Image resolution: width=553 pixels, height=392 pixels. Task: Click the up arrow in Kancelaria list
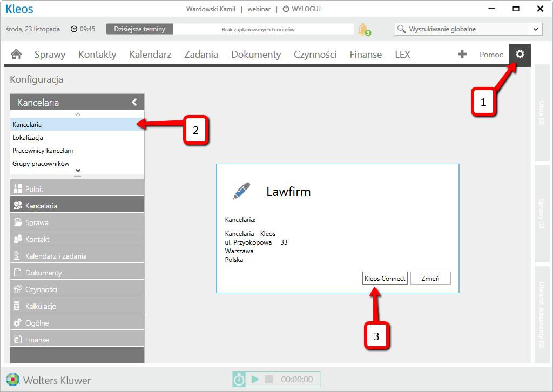pyautogui.click(x=78, y=114)
